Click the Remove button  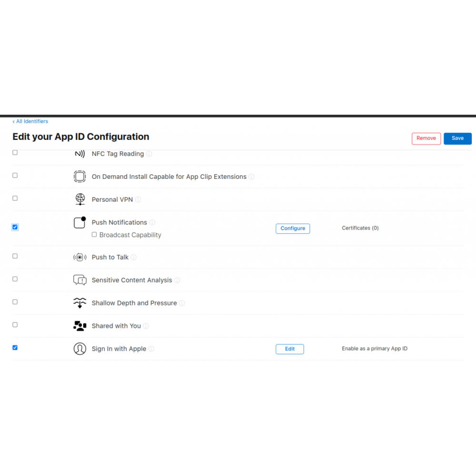426,139
